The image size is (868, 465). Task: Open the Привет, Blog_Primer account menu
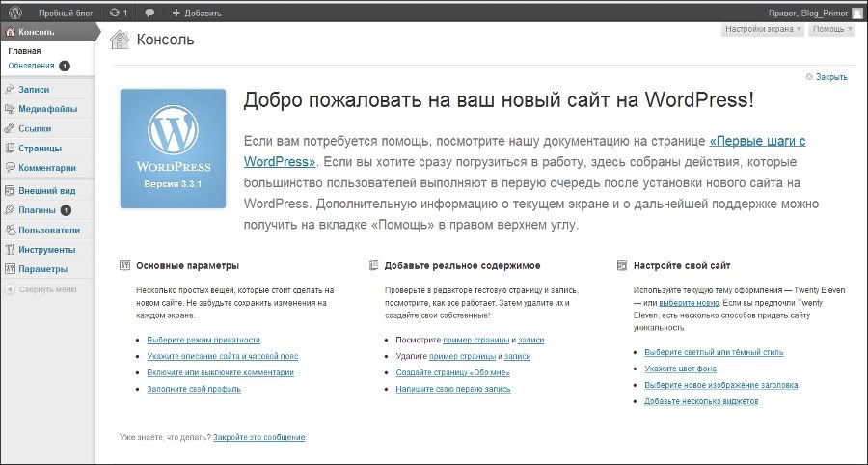click(816, 13)
